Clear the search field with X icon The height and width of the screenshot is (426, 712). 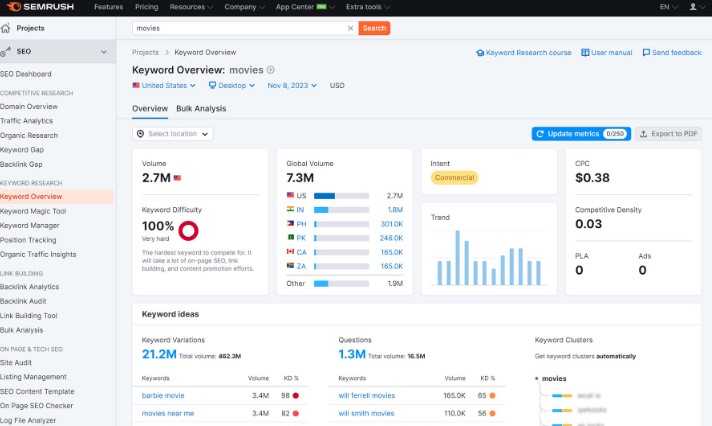pos(351,28)
